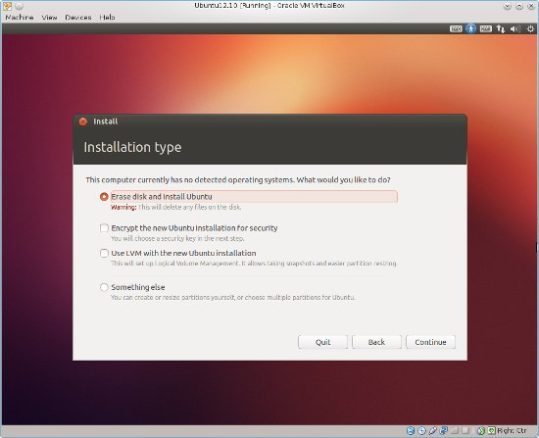Click the VirtualBox optical drive status icon

(422, 430)
